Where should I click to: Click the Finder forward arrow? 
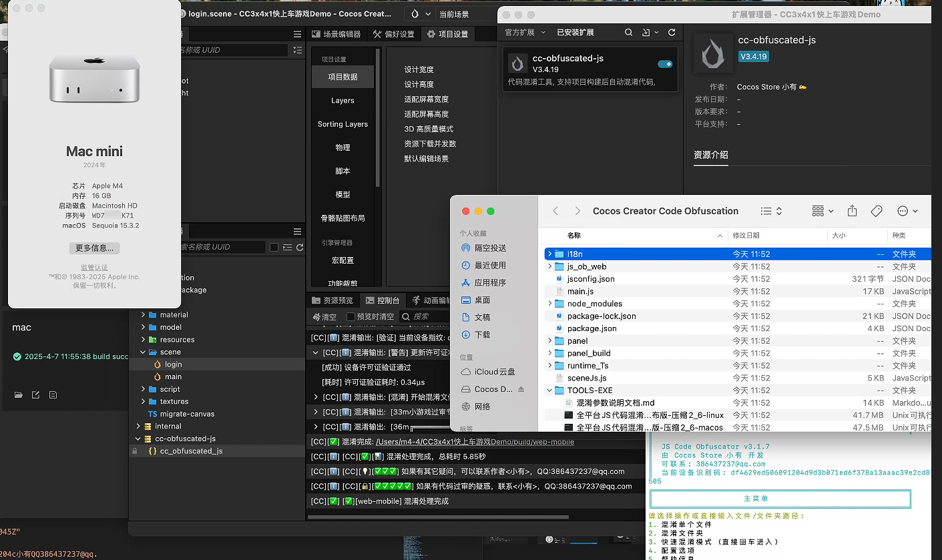coord(577,211)
